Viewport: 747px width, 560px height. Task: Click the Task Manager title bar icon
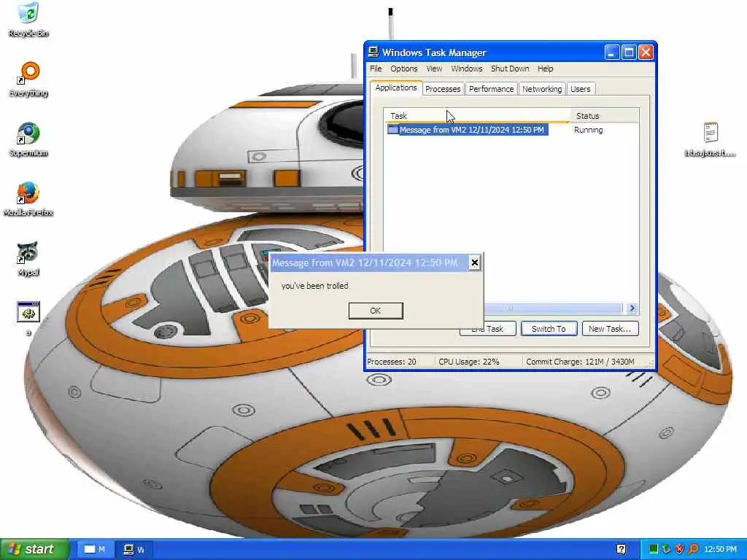373,52
